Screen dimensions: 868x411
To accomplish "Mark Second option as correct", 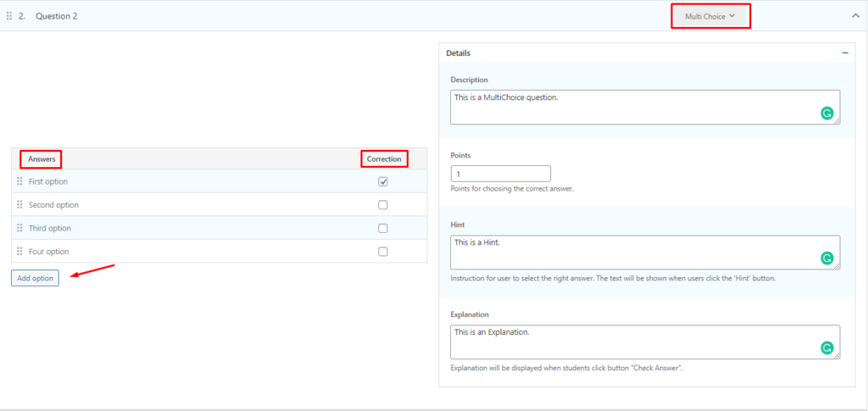I will 383,205.
